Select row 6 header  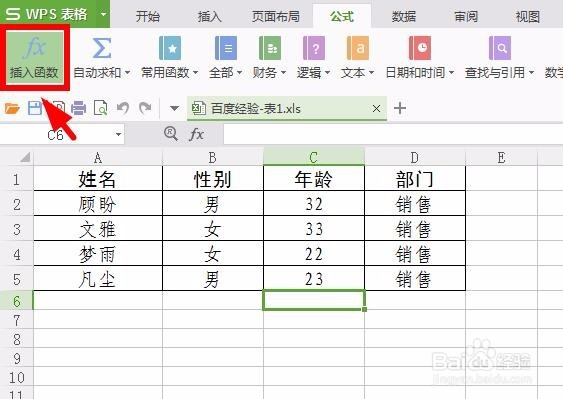click(x=17, y=301)
